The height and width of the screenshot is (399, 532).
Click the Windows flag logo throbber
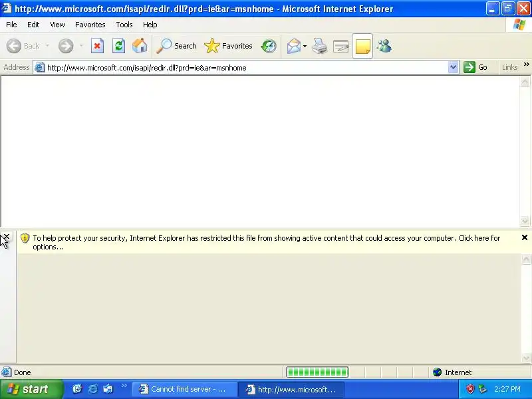[x=519, y=25]
